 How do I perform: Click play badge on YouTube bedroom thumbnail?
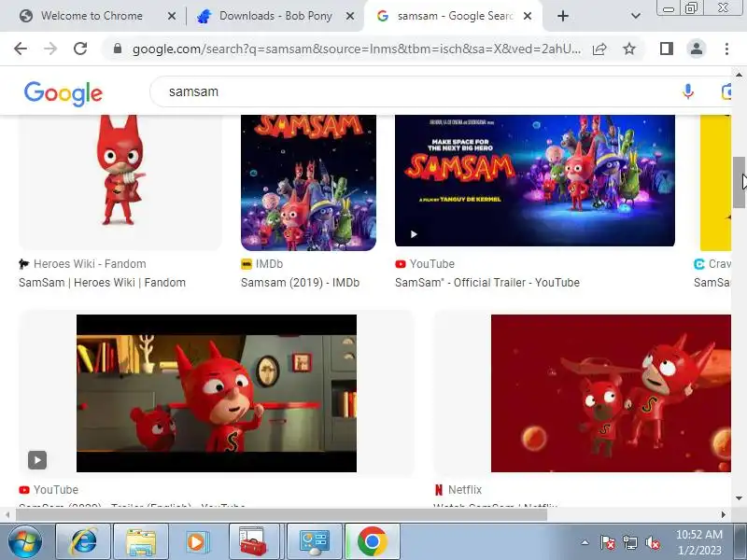coord(37,460)
